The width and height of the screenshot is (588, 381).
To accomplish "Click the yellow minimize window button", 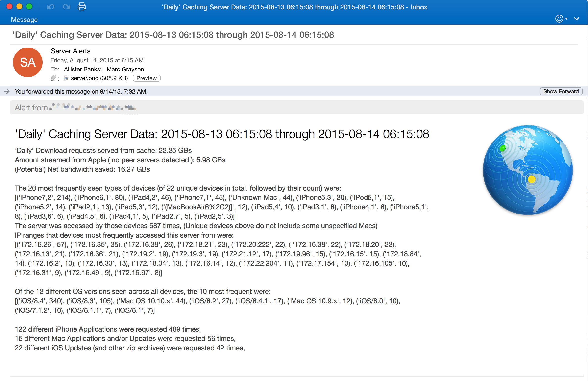I will click(x=19, y=7).
